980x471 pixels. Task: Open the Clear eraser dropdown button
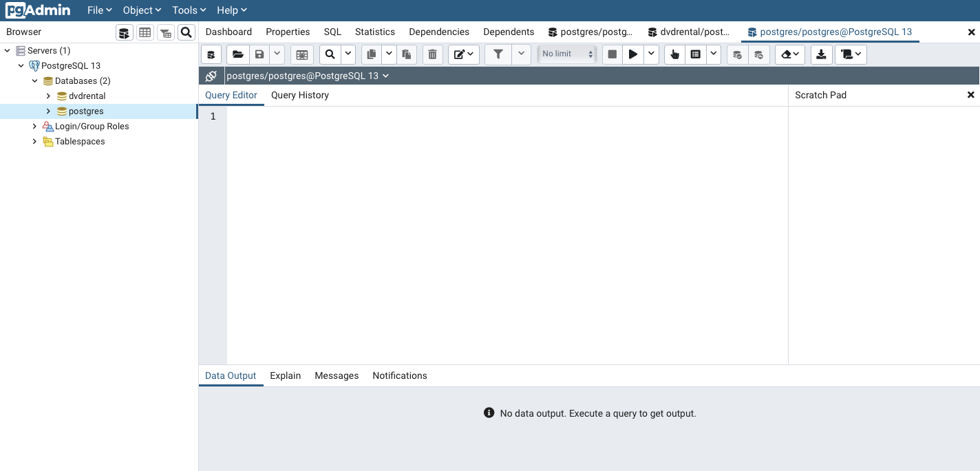[790, 54]
